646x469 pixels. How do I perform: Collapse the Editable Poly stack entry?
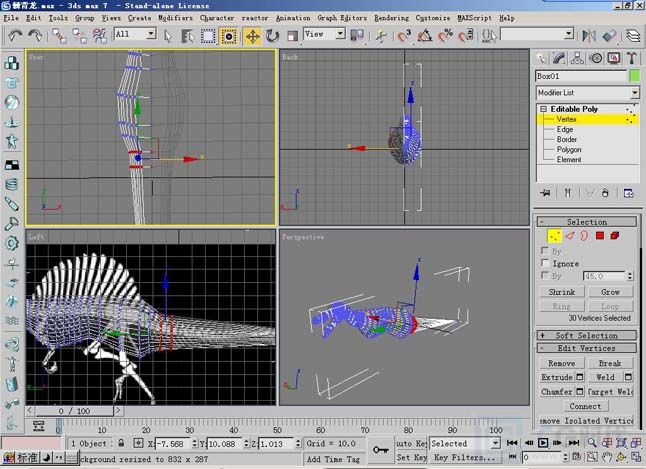click(x=544, y=109)
